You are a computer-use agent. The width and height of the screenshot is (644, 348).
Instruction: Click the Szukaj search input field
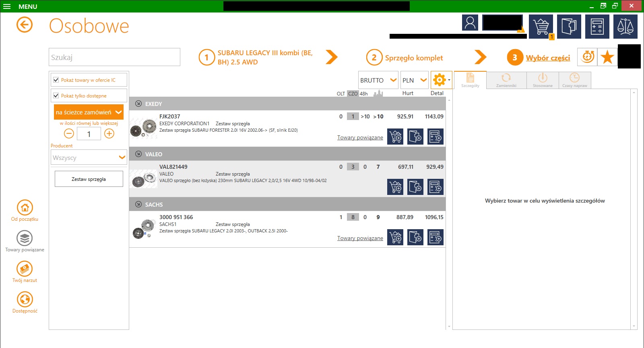[114, 57]
